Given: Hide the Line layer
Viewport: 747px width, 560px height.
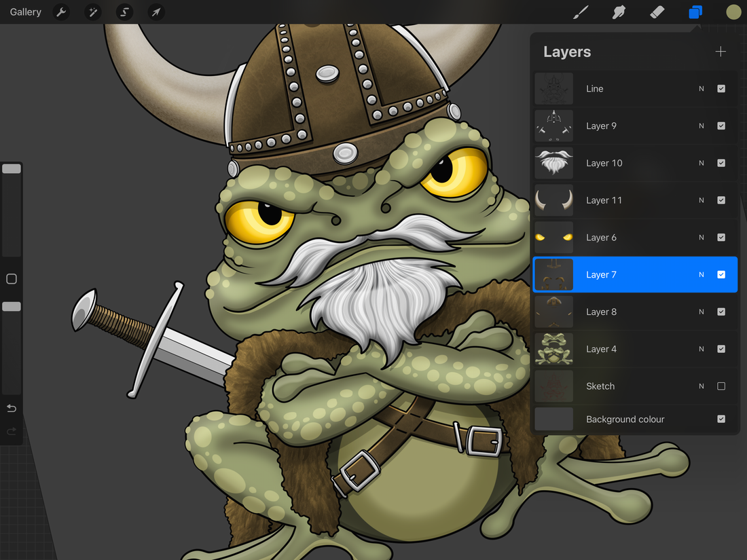Looking at the screenshot, I should (x=721, y=89).
